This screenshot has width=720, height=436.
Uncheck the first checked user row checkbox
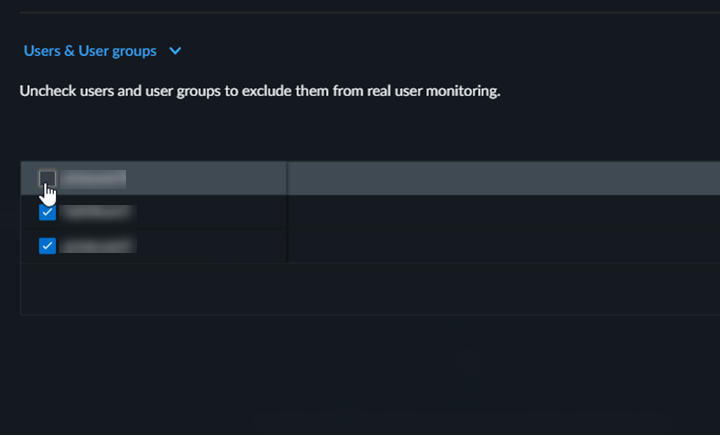pos(47,213)
